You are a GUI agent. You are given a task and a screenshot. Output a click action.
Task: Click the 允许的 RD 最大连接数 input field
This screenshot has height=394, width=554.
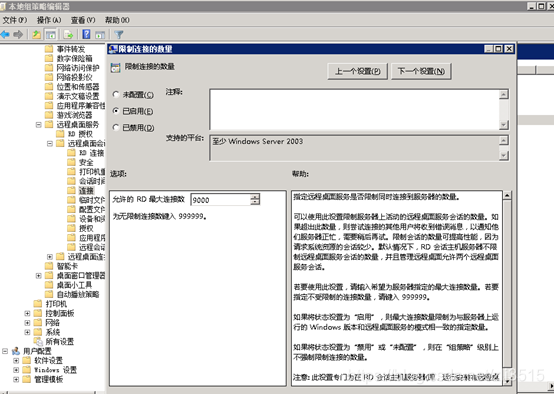point(220,200)
